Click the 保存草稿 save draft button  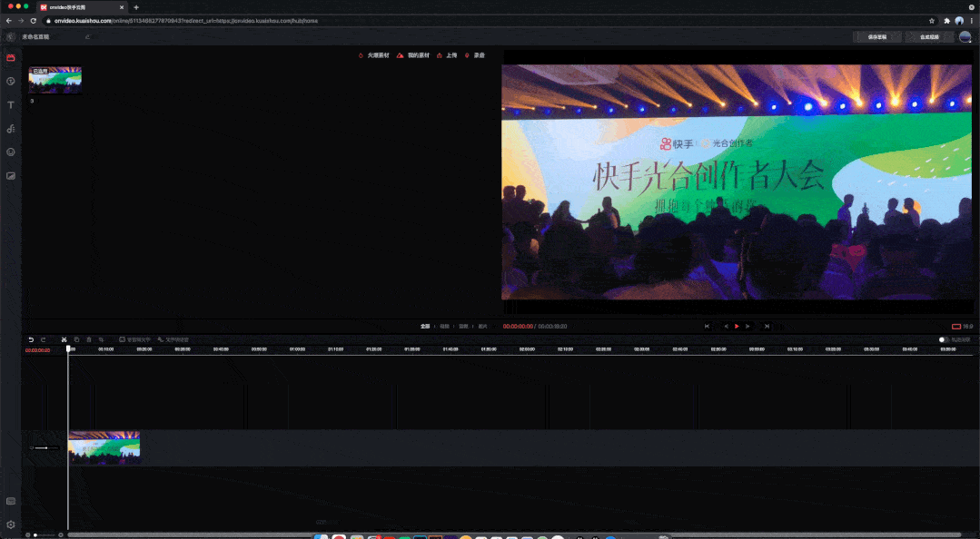pos(877,36)
